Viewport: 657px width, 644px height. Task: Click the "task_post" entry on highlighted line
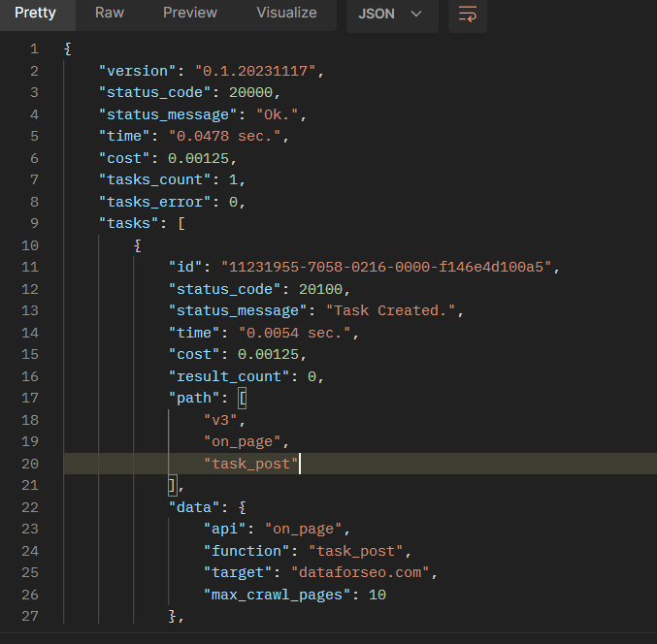[x=251, y=464]
